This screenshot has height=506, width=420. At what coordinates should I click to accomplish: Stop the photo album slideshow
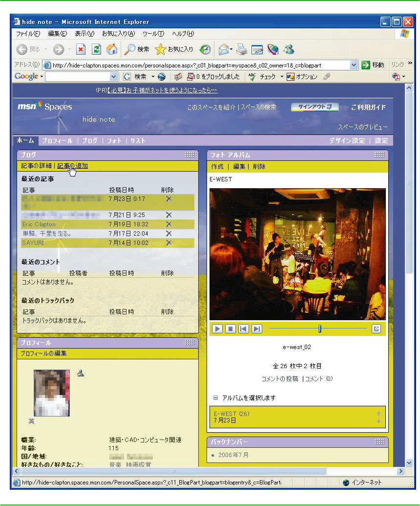coord(231,329)
